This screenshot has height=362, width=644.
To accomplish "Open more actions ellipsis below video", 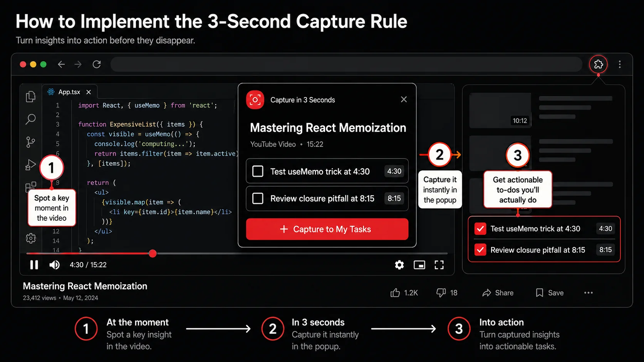I will (x=589, y=293).
